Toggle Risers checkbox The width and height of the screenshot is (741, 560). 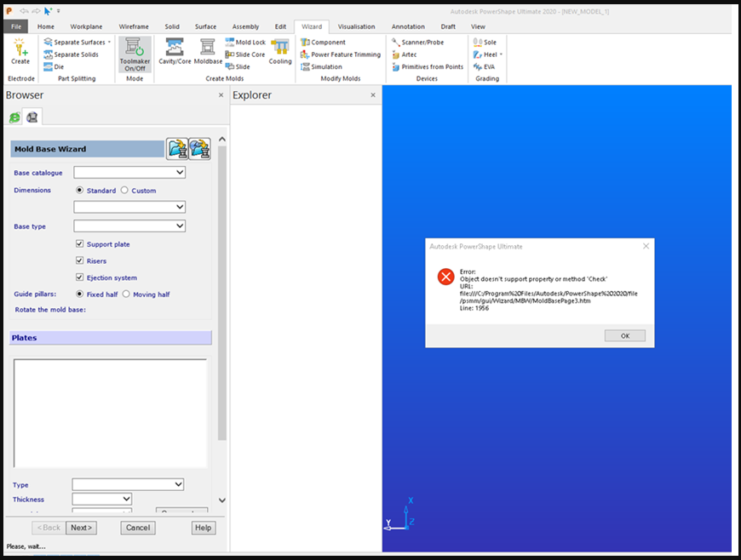pos(79,260)
